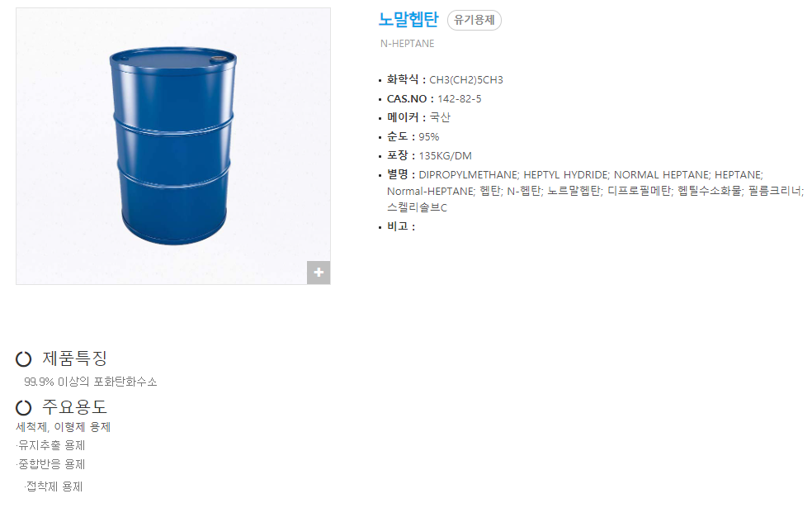812x508 pixels.
Task: Click the circle icon beside 주요용도
Action: point(23,407)
